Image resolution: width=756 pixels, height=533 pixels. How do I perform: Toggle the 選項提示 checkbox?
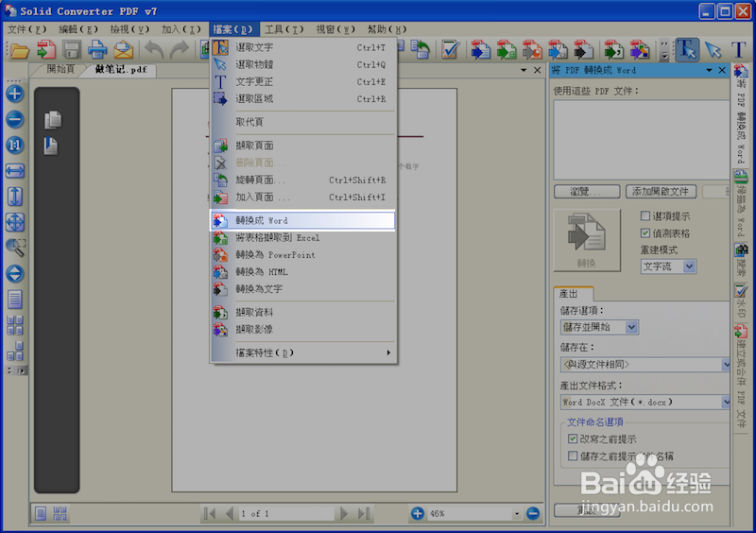pos(645,215)
